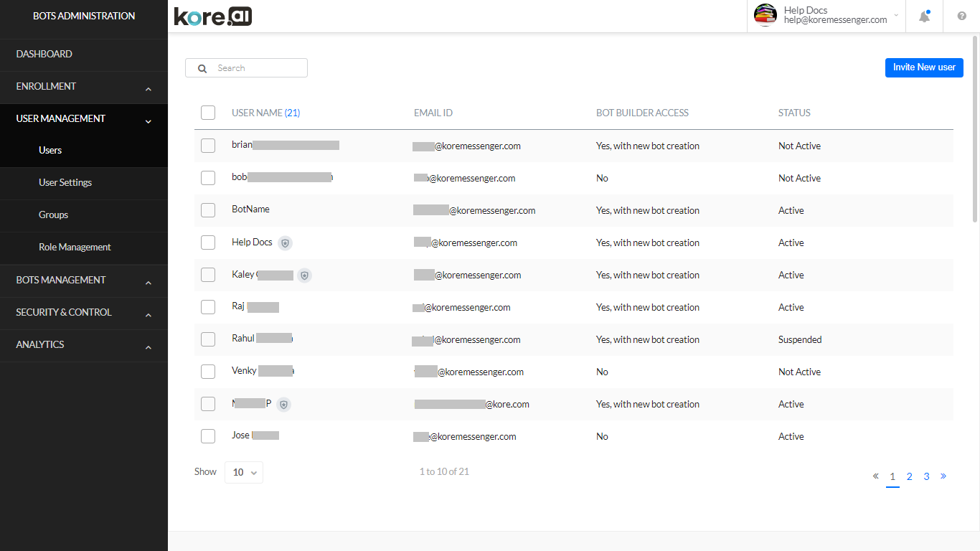
Task: Open the help question mark icon
Action: click(961, 16)
